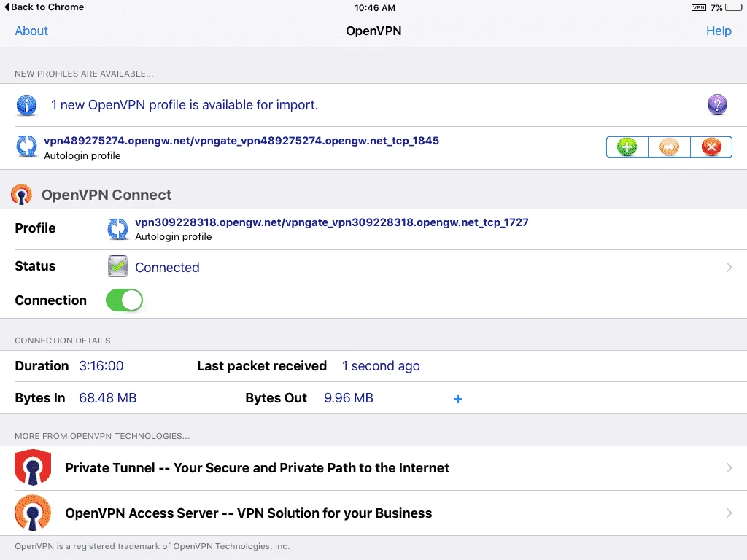Open the Help page
The width and height of the screenshot is (747, 560).
click(719, 31)
